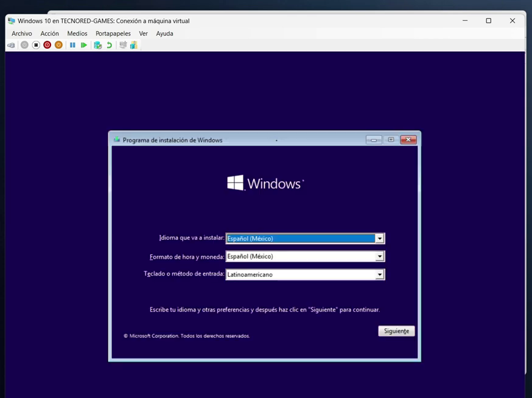Click the green Revert arrow icon
This screenshot has width=532, height=398.
(x=109, y=45)
